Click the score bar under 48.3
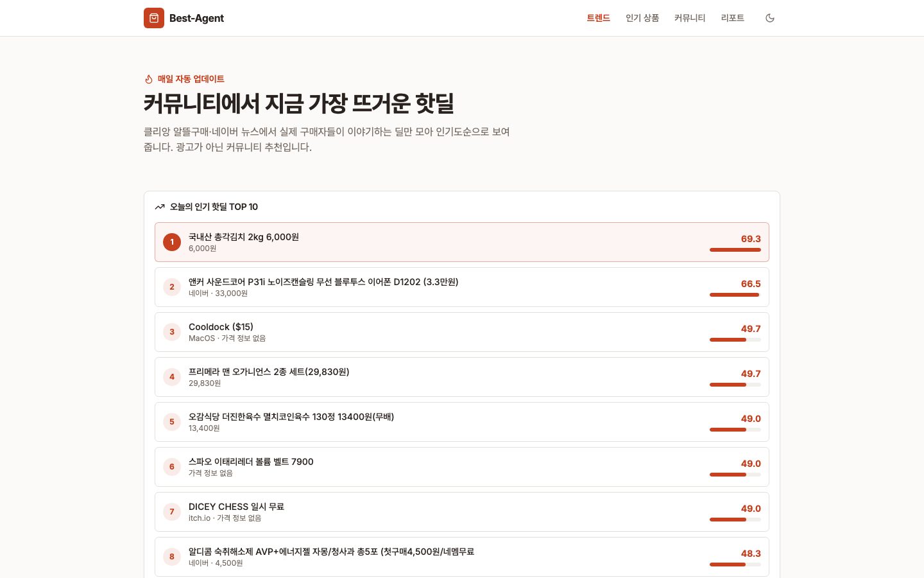The width and height of the screenshot is (924, 578). point(735,565)
